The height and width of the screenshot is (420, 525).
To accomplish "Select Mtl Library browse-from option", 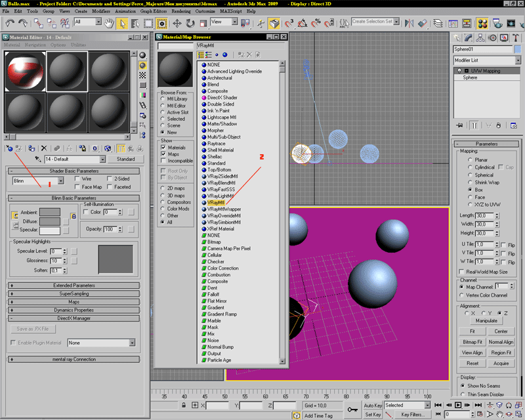I will point(163,99).
